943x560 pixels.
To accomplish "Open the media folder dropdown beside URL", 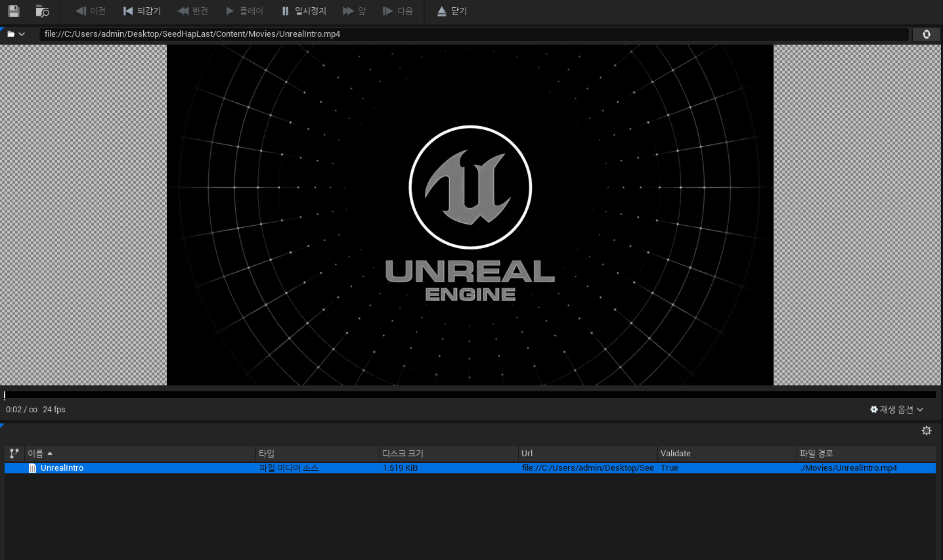I will [x=16, y=34].
